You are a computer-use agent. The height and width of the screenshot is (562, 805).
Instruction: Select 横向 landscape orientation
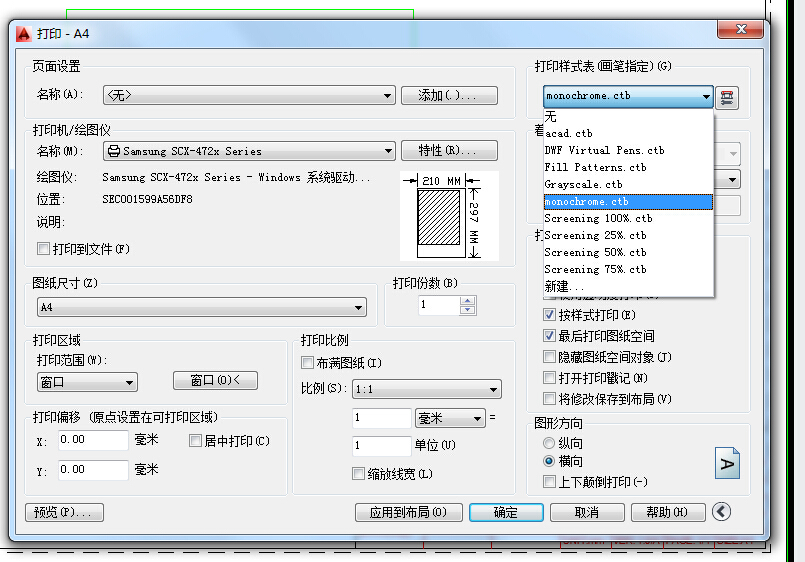point(549,461)
